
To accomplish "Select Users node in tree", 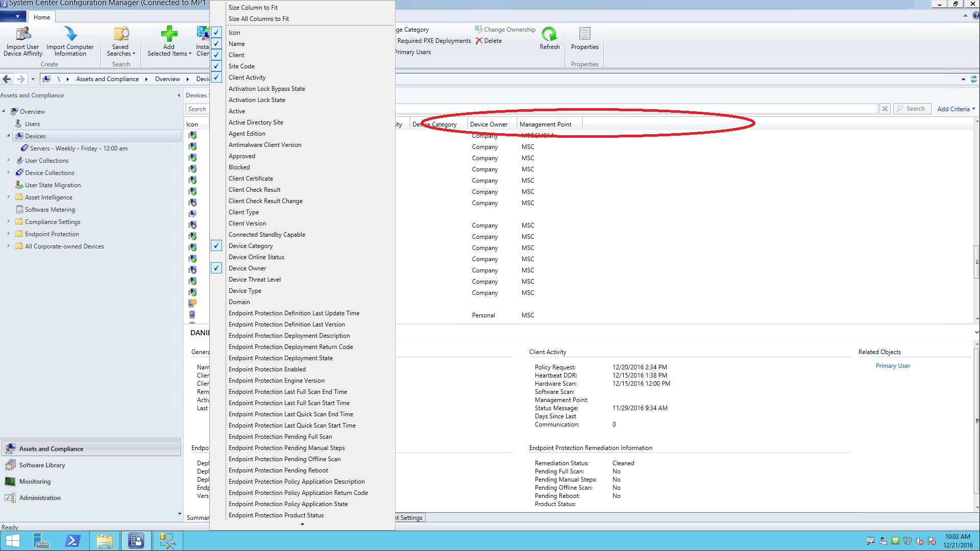I will pyautogui.click(x=32, y=124).
